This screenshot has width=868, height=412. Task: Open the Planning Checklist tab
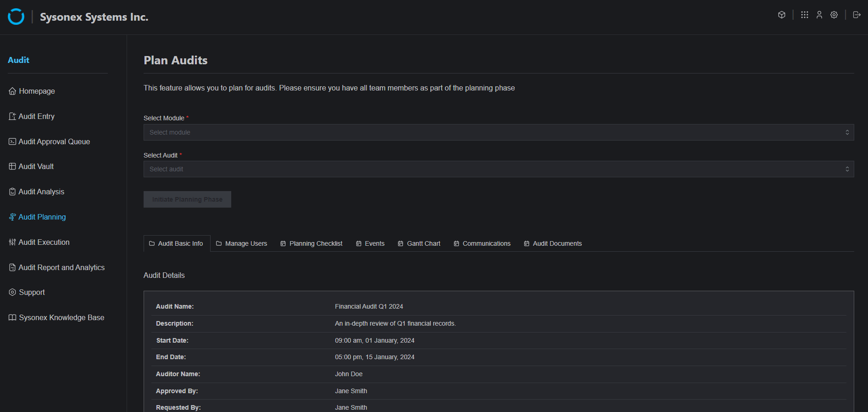[312, 243]
